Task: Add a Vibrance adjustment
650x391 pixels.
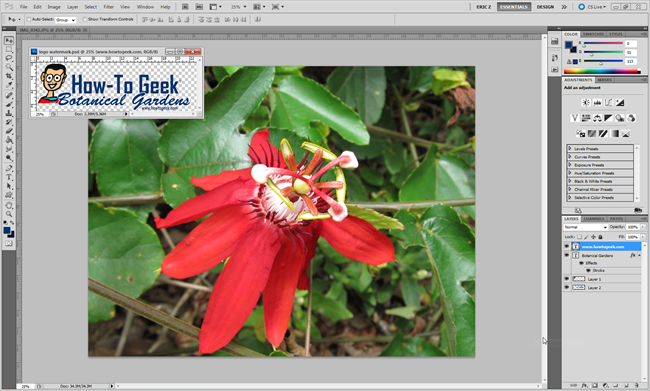Action: (x=575, y=118)
